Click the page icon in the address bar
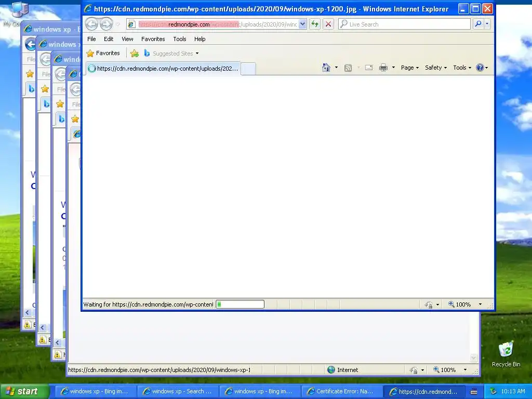The height and width of the screenshot is (399, 532). tap(131, 24)
